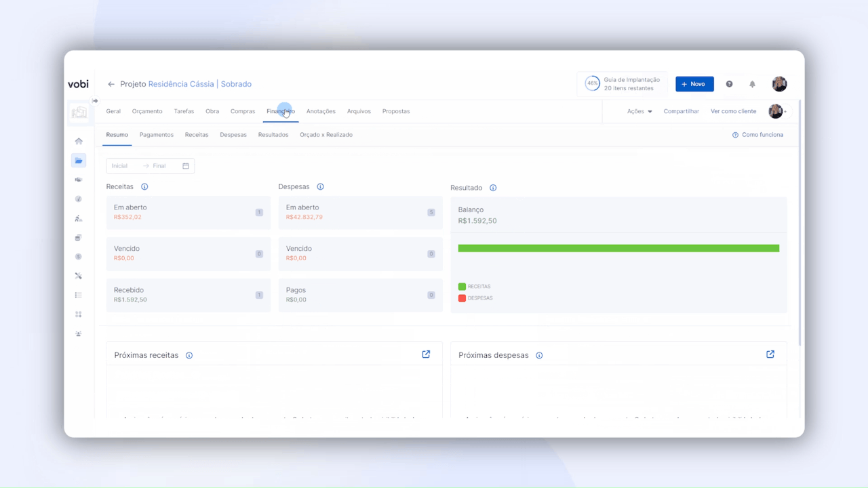Click the info icon next to Receitas

click(x=144, y=187)
